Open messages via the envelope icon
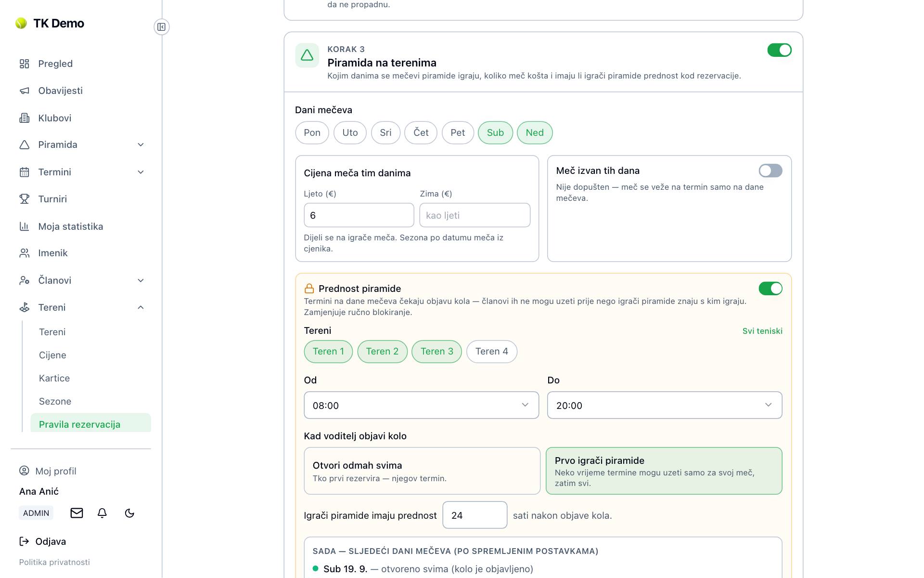 (77, 513)
